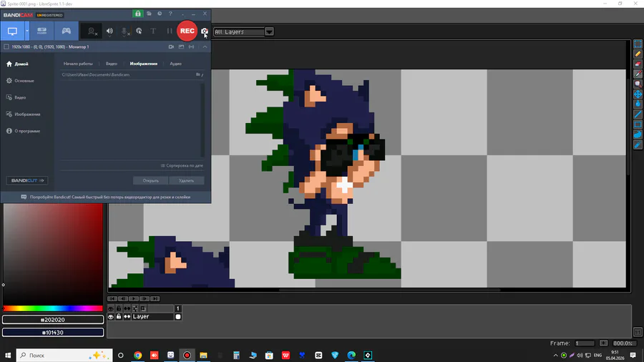The width and height of the screenshot is (644, 362).
Task: Start recording with REC button
Action: 187,31
